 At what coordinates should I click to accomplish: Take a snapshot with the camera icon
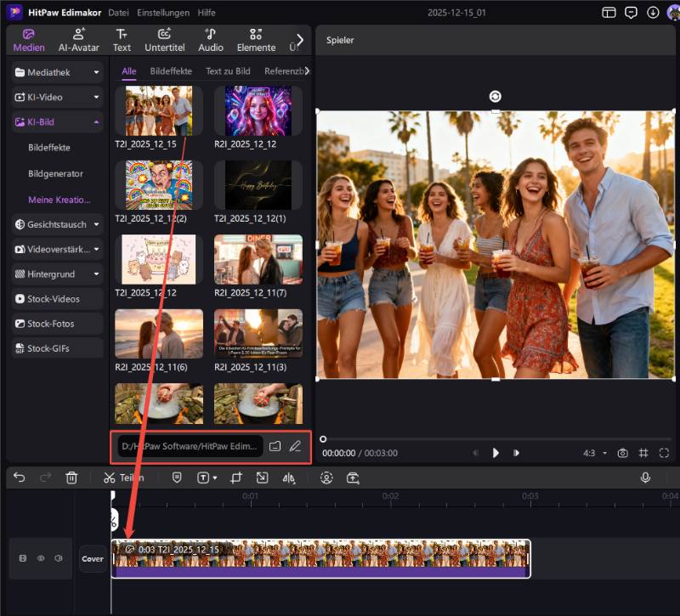click(623, 453)
